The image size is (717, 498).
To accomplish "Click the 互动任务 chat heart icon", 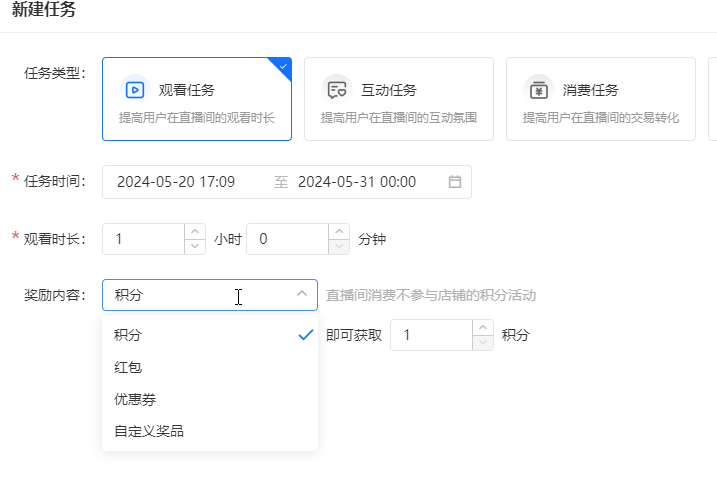I will coord(337,90).
